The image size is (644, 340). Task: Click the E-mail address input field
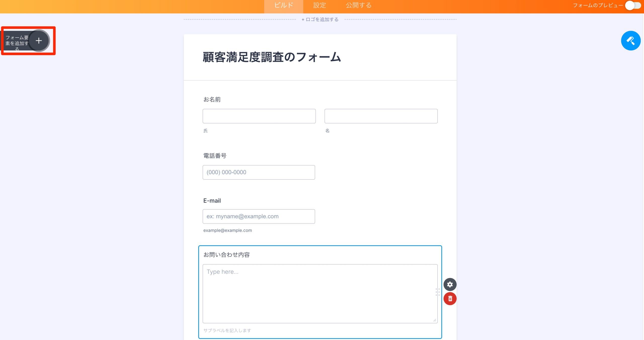[x=259, y=216]
